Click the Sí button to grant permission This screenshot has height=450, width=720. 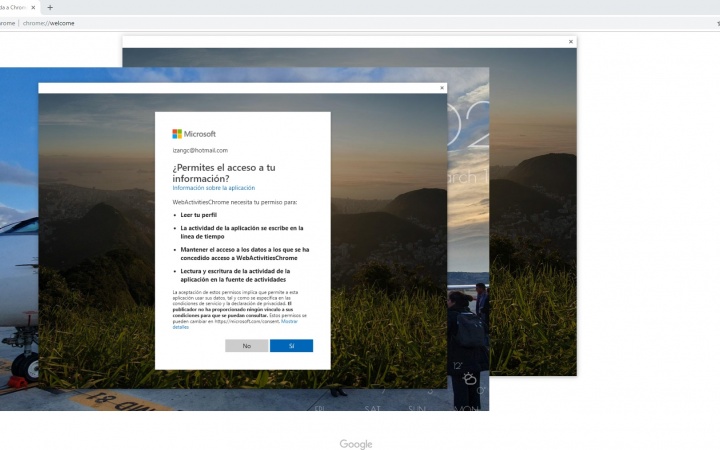pos(291,346)
